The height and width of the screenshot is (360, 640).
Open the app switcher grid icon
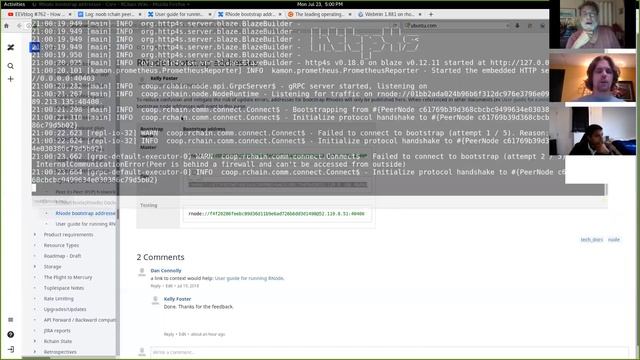(x=11, y=320)
